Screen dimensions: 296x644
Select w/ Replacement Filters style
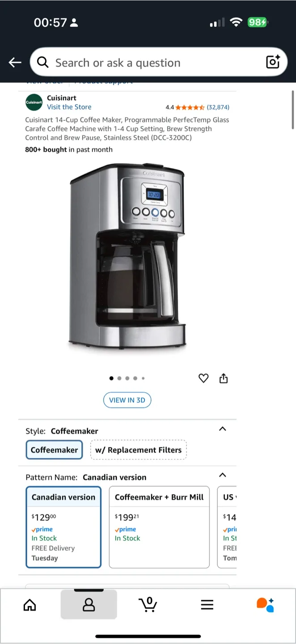pos(139,450)
